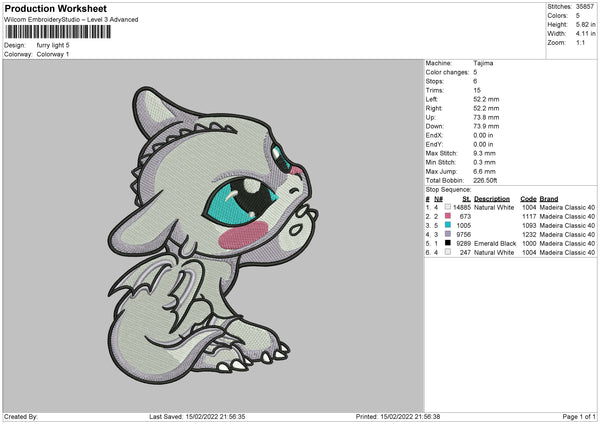This screenshot has height=424, width=600.
Task: Click the Brand column header
Action: 549,199
